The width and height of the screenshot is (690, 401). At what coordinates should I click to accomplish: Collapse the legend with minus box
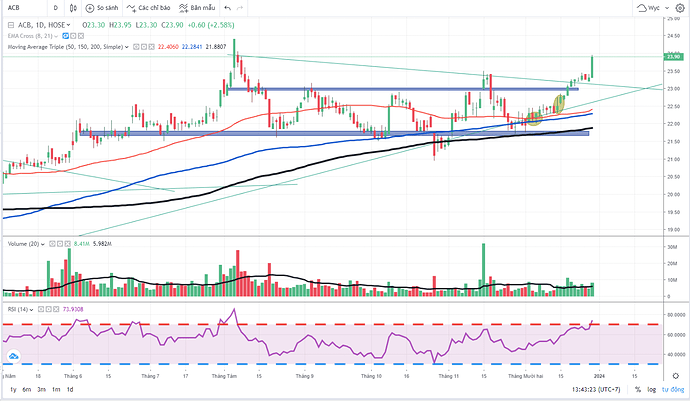click(x=11, y=25)
